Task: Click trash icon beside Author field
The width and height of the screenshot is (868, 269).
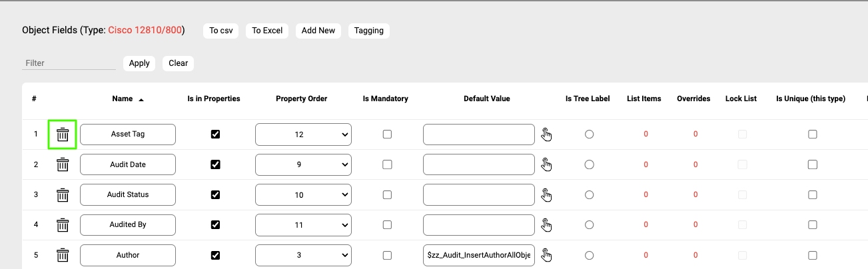Action: pyautogui.click(x=63, y=255)
